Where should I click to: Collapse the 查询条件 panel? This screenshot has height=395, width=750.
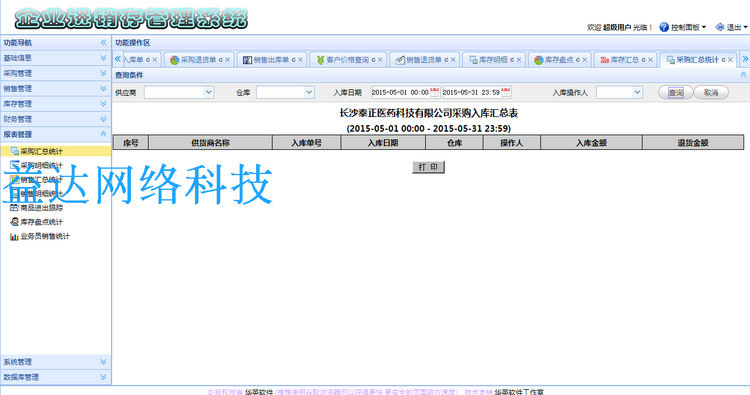pos(743,75)
